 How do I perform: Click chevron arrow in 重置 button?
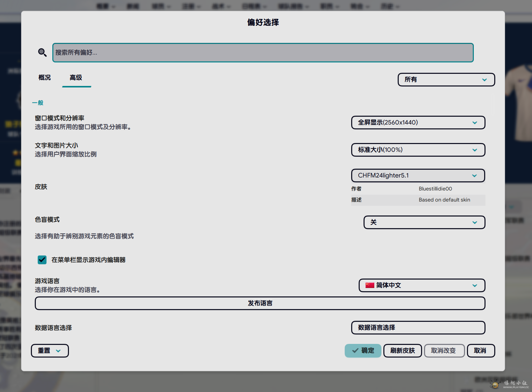(x=59, y=351)
